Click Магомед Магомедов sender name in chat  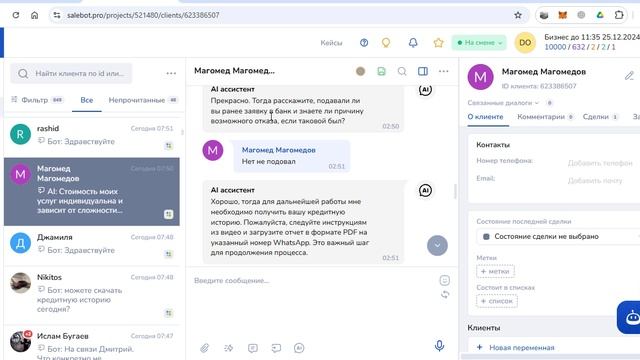point(278,150)
